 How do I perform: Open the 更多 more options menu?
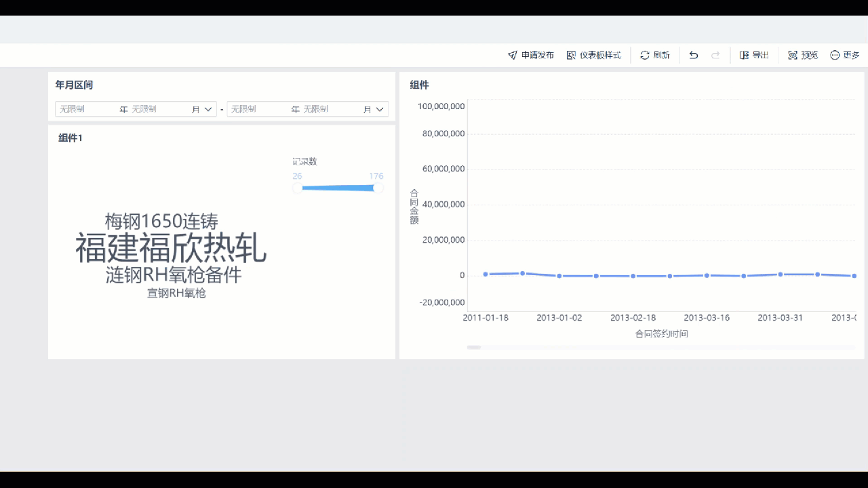click(x=845, y=55)
